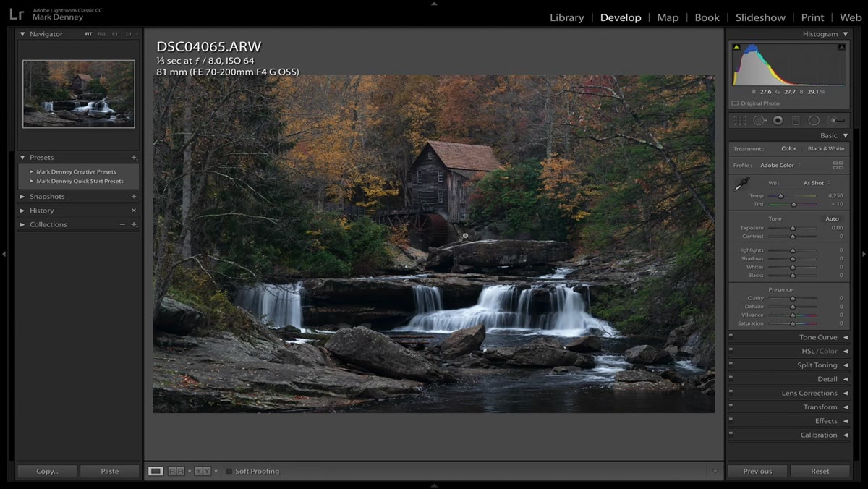Clear History with the X icon
Viewport: 868px width, 489px height.
tap(134, 211)
